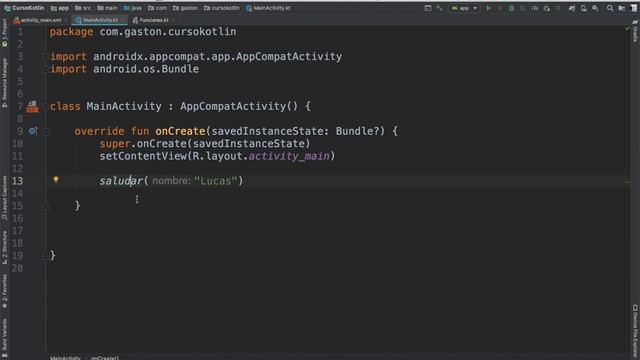This screenshot has width=640, height=360.
Task: Open the Favorites side tab
Action: [x=4, y=291]
